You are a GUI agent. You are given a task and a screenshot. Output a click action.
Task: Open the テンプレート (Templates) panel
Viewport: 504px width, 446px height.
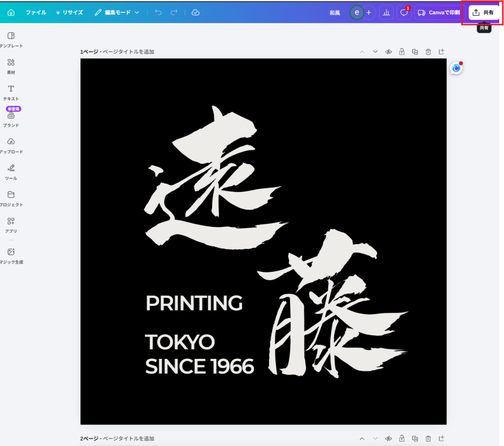[x=11, y=39]
